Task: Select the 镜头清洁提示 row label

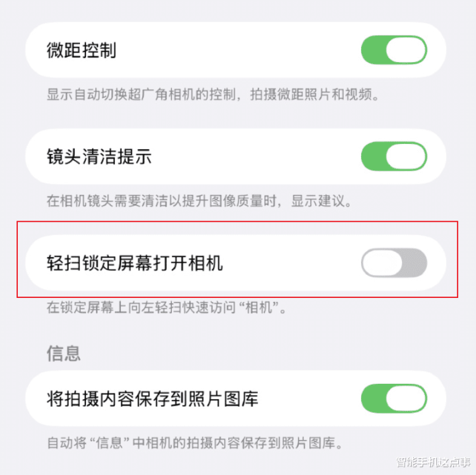Action: point(99,157)
